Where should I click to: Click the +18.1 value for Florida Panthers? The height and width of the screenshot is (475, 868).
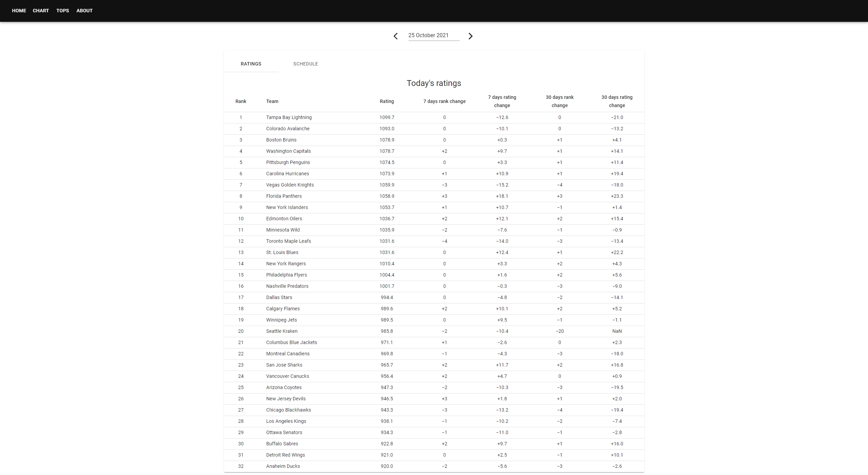pyautogui.click(x=502, y=196)
